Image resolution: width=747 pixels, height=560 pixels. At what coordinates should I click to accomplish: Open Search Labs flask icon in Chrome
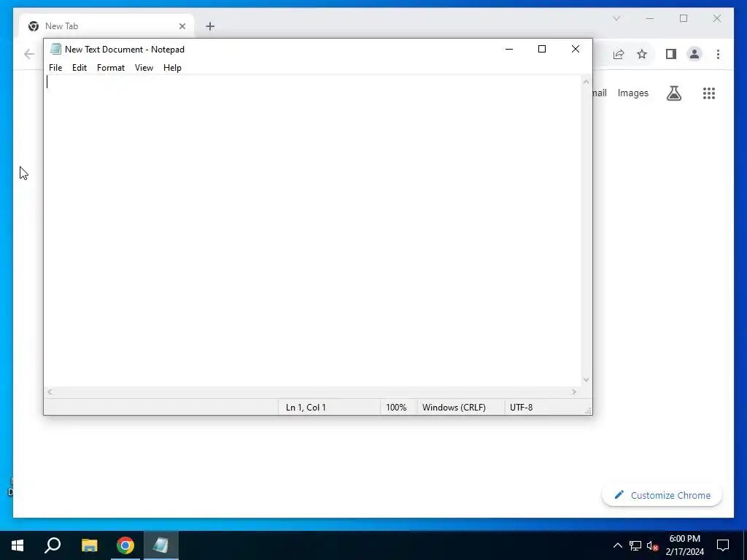coord(673,93)
